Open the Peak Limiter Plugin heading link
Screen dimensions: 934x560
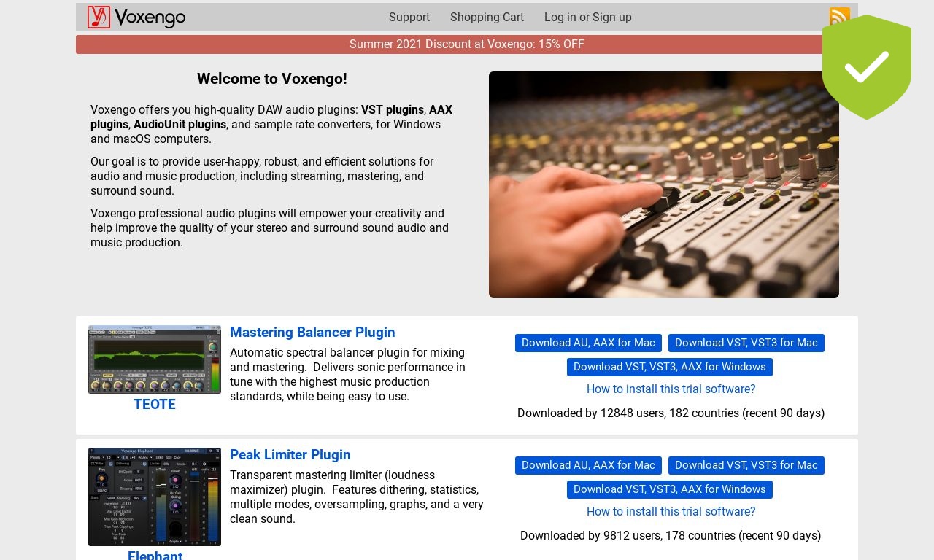[290, 455]
